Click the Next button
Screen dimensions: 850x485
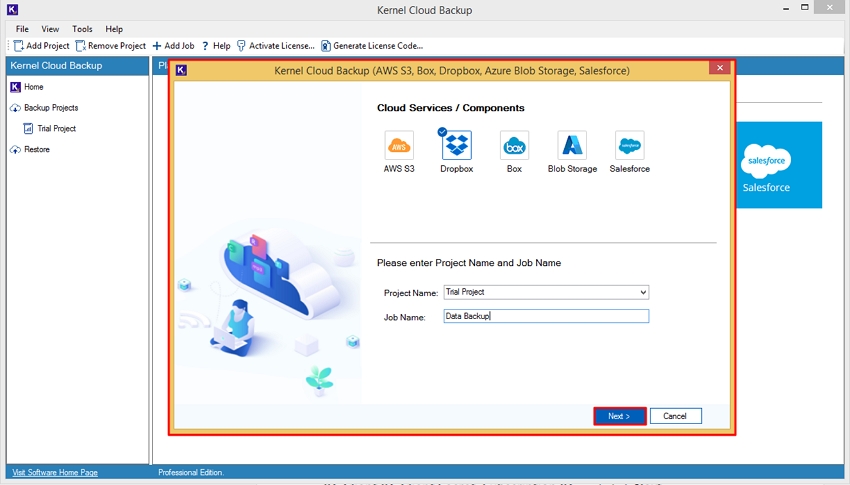click(619, 416)
